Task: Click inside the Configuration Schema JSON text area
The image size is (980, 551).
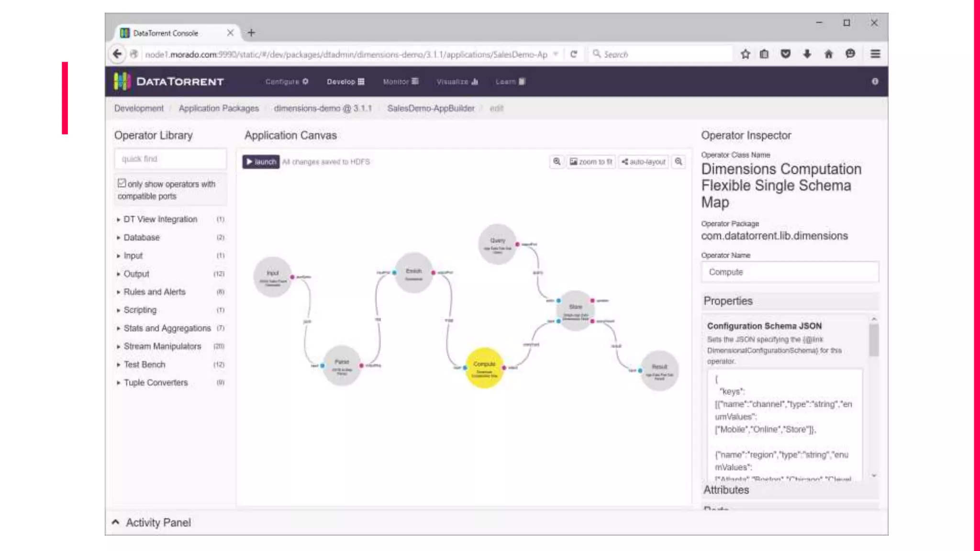Action: pyautogui.click(x=785, y=424)
